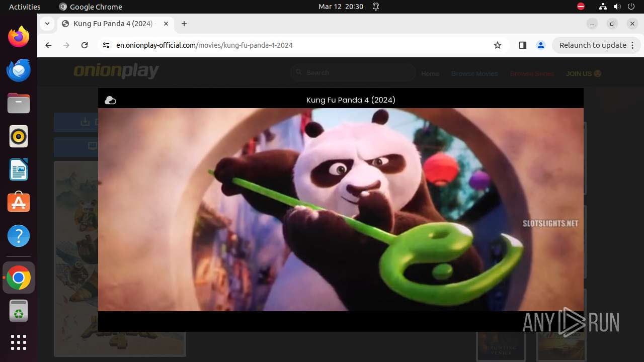The image size is (644, 362).
Task: Go back to the previous page
Action: tap(48, 45)
